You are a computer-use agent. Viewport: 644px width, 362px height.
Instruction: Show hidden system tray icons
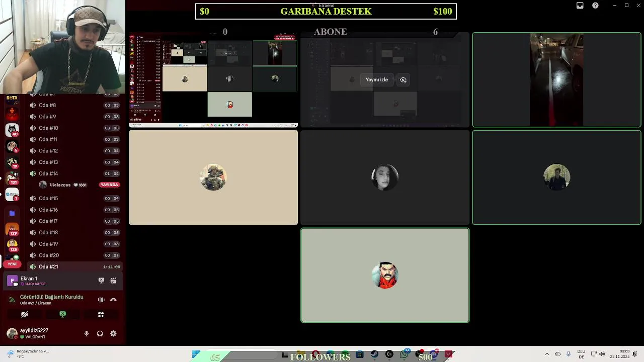pyautogui.click(x=547, y=354)
